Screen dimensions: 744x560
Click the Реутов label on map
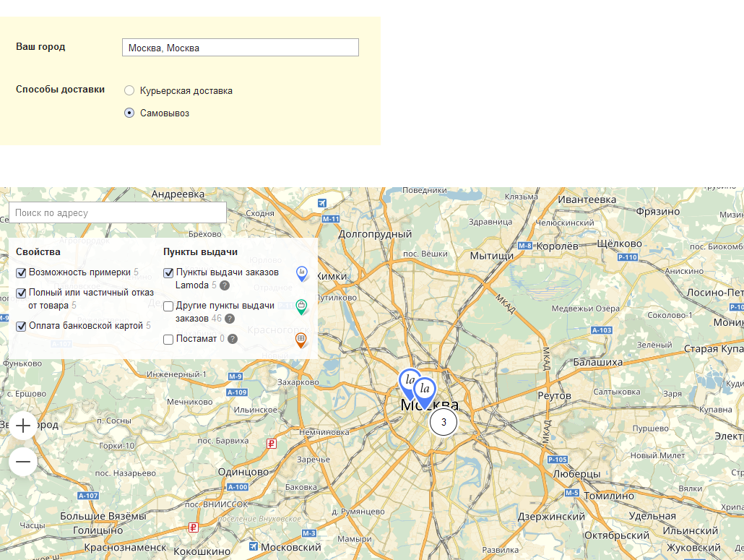pos(554,396)
